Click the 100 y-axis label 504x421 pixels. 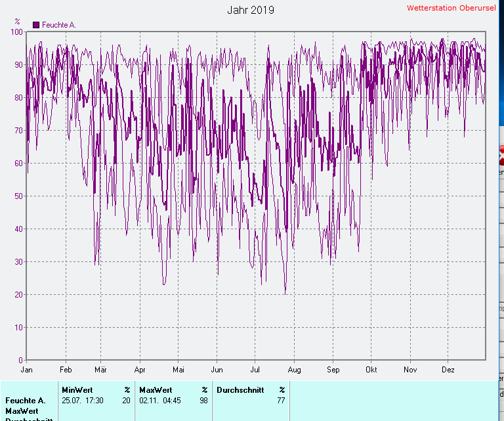pos(16,32)
